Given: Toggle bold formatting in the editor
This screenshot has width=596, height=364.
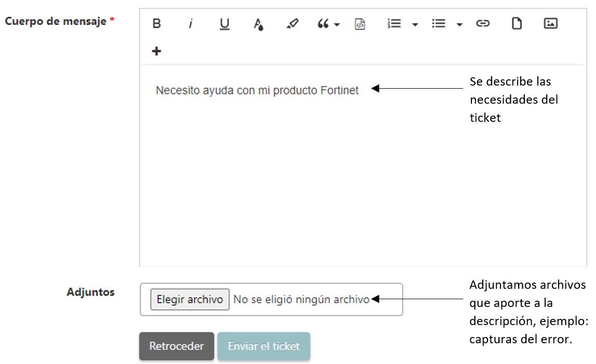Looking at the screenshot, I should pos(156,24).
